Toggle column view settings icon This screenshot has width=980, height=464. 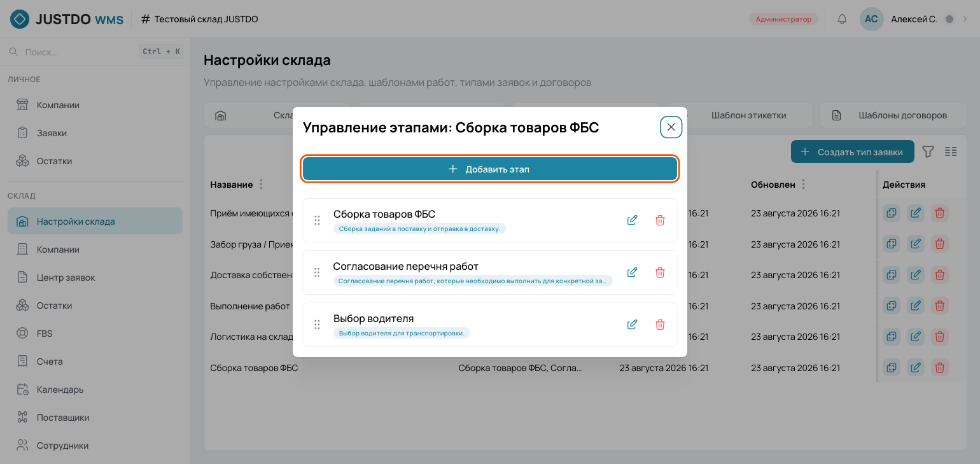[x=951, y=151]
